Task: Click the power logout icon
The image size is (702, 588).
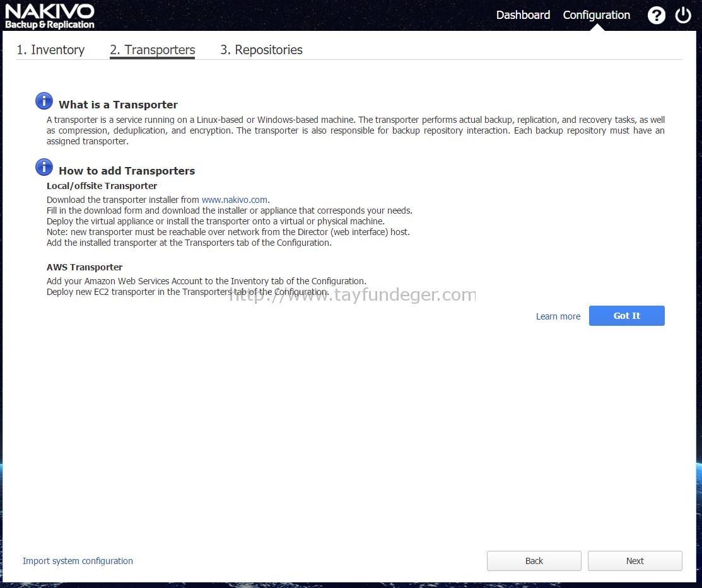Action: tap(683, 15)
